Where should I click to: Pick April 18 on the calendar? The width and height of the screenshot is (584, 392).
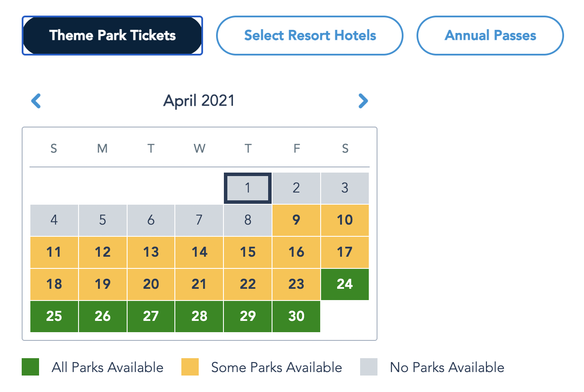[54, 284]
